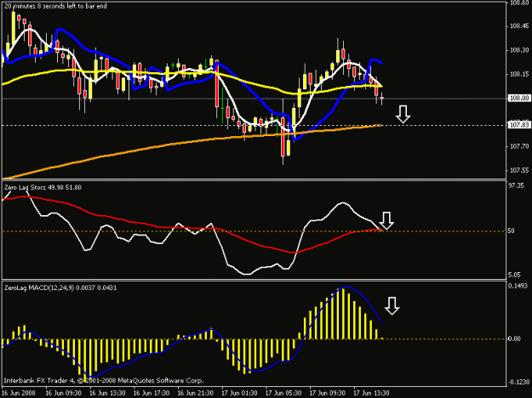Click the 108.45 price scale label
Screen dimensions: 532x398
[x=519, y=26]
